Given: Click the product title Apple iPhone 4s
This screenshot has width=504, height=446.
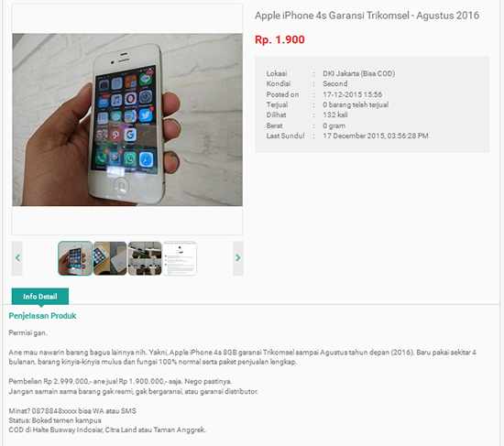Looking at the screenshot, I should click(x=367, y=16).
